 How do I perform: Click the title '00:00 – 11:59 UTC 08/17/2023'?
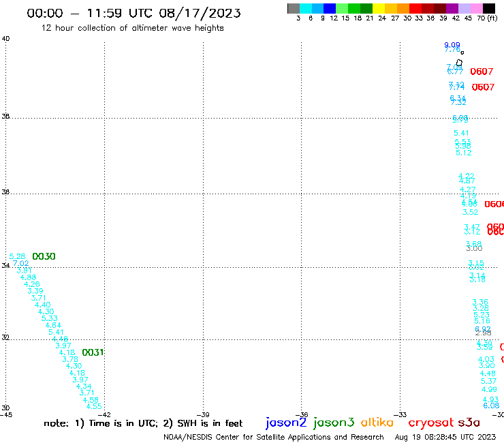pos(133,13)
